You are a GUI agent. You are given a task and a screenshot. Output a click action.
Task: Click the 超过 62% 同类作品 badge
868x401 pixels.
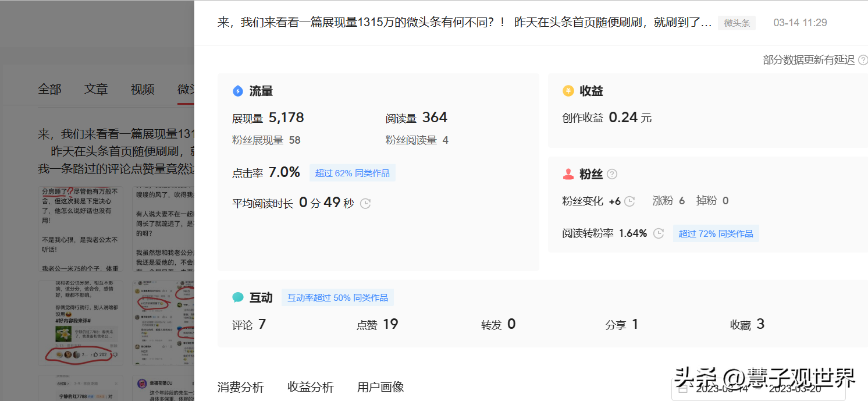352,173
